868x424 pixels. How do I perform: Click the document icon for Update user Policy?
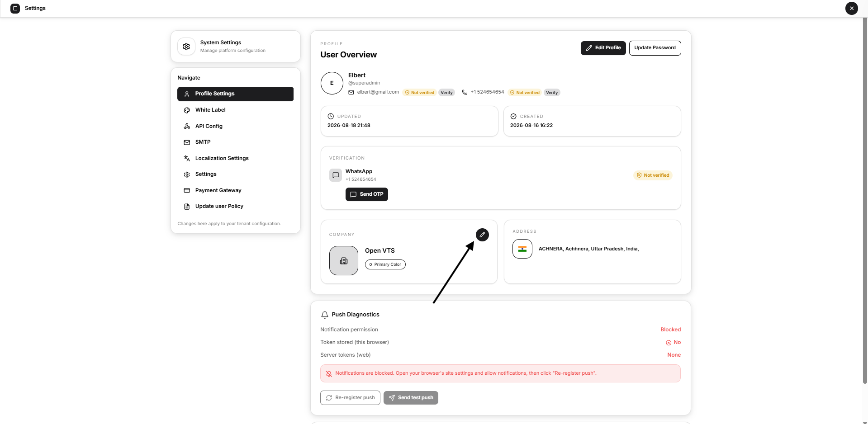click(x=187, y=207)
